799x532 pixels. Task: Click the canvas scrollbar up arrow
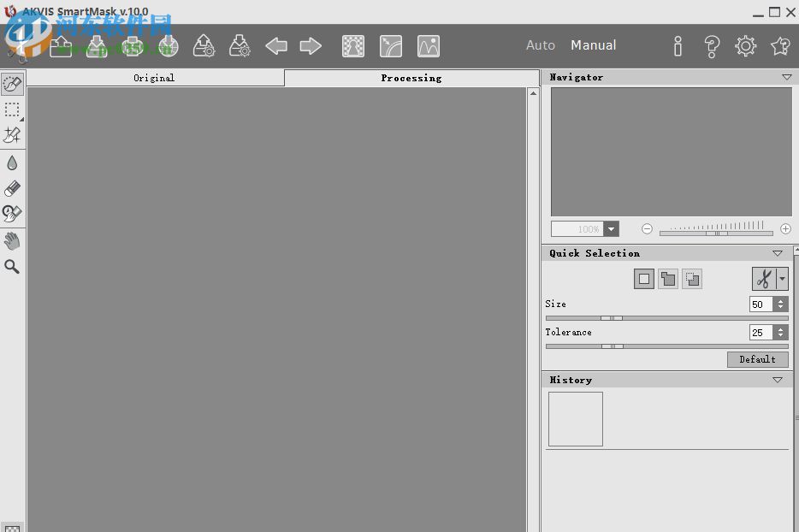pos(533,93)
